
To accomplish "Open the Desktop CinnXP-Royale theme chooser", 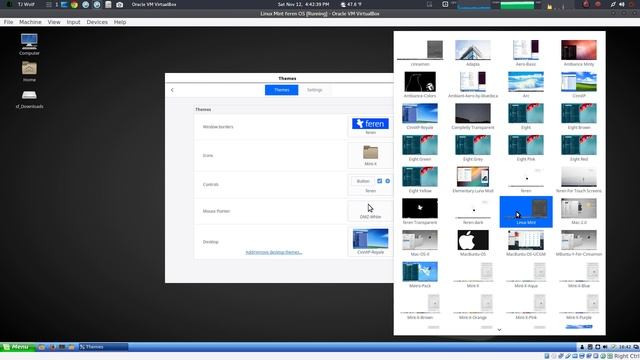I will pyautogui.click(x=370, y=241).
